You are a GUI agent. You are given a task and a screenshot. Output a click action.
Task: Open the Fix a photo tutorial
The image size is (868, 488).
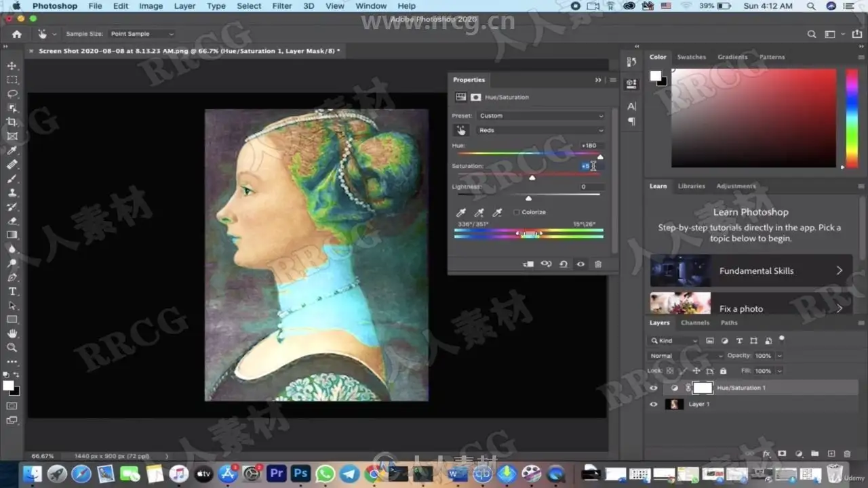click(x=751, y=304)
